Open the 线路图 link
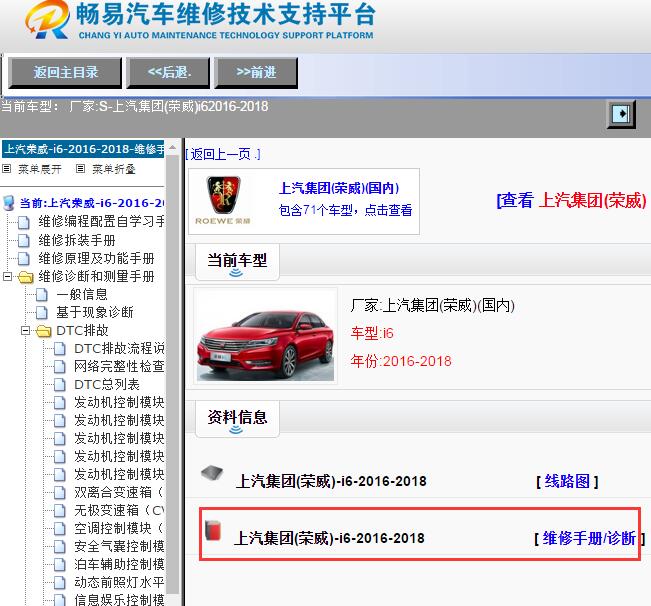 567,481
